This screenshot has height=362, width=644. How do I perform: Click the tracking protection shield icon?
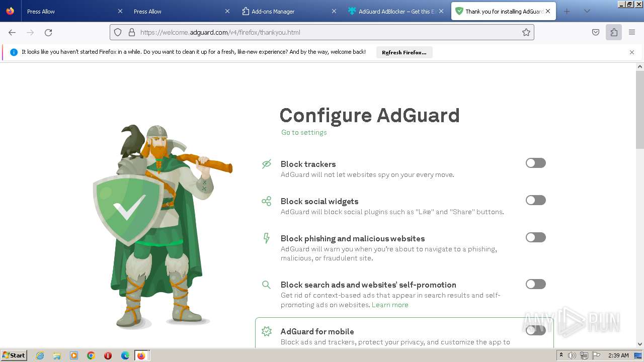pos(118,32)
